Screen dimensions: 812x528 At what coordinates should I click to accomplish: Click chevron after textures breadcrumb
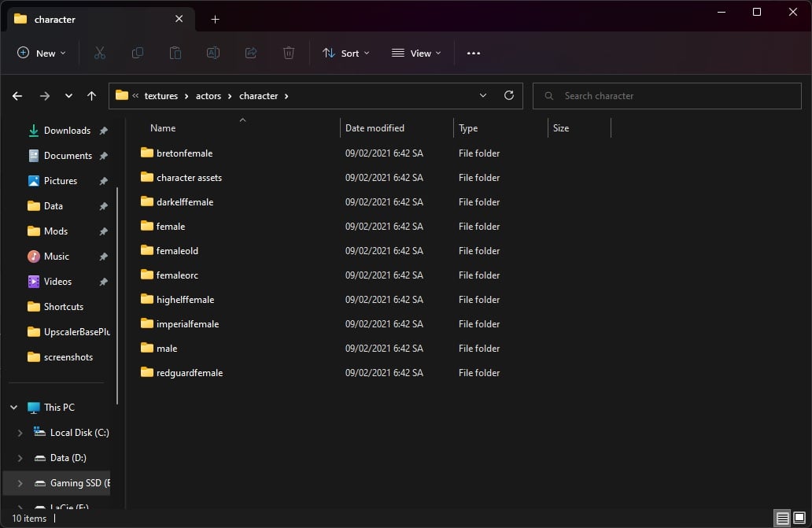pyautogui.click(x=186, y=96)
